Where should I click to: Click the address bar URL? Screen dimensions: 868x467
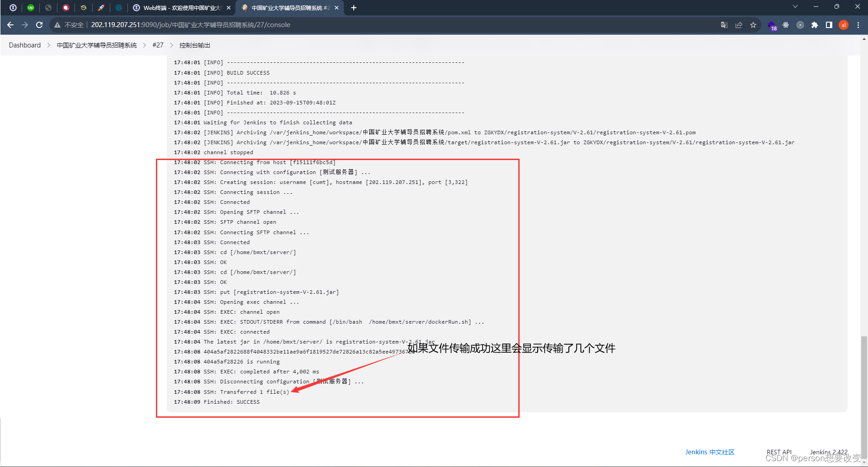(191, 25)
